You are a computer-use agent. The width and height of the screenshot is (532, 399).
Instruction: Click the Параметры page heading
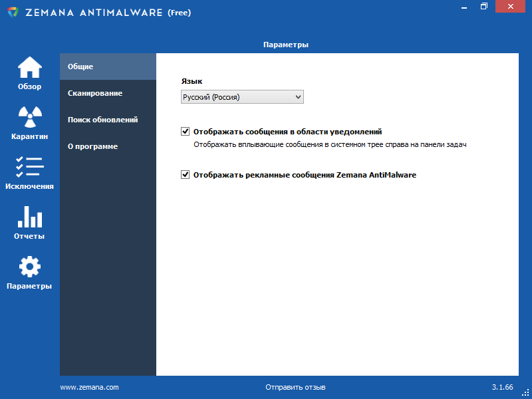(286, 45)
